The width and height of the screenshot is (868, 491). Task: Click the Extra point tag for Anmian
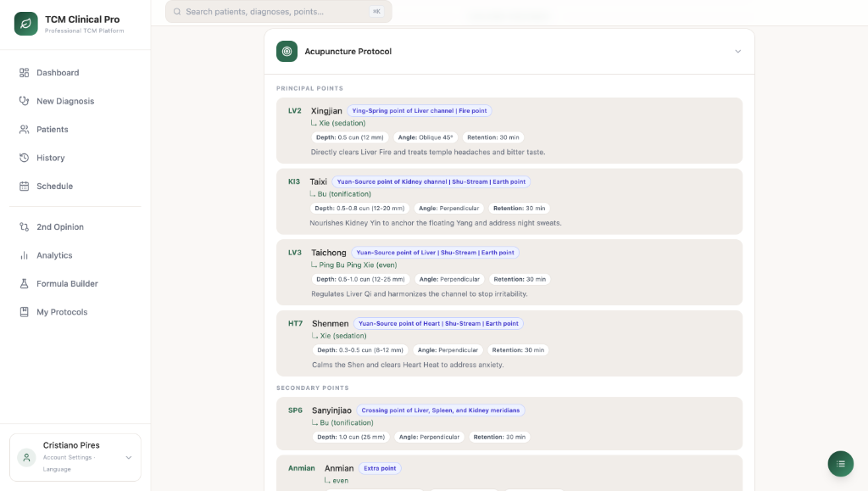380,468
